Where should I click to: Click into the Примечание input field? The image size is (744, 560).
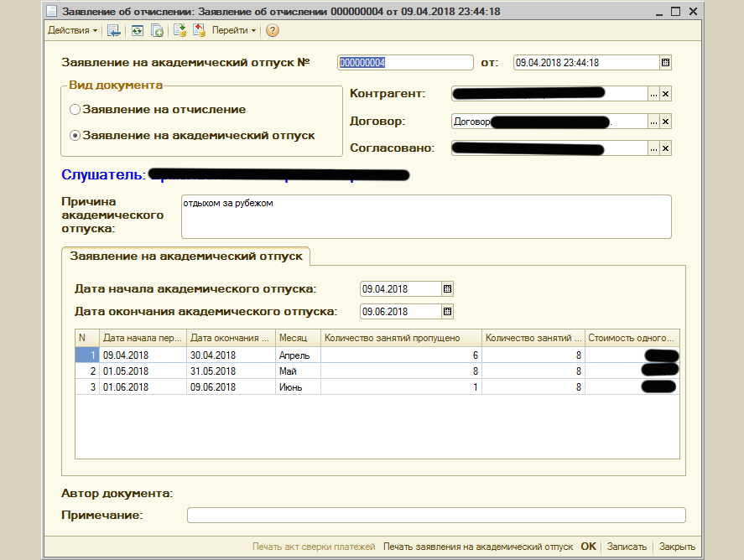435,515
